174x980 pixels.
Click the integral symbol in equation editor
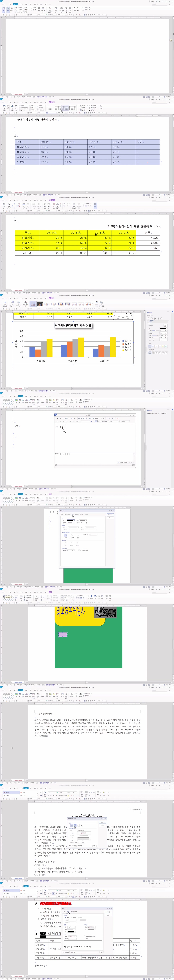[x=63, y=427]
